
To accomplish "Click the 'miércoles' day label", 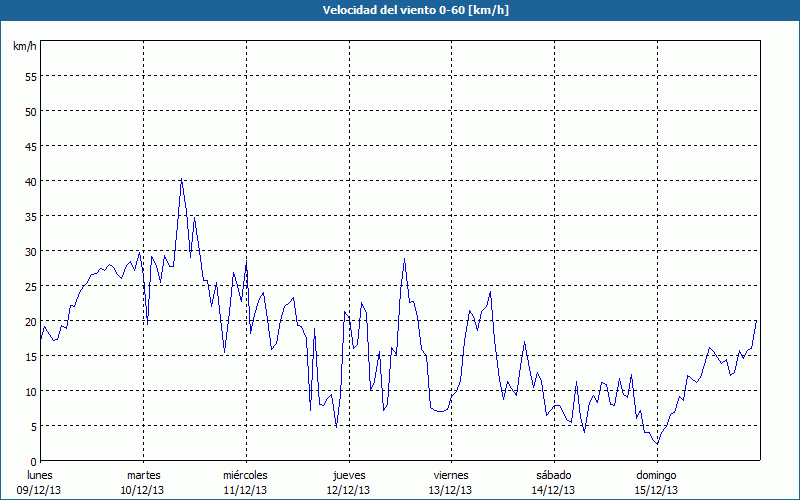I will pos(245,475).
